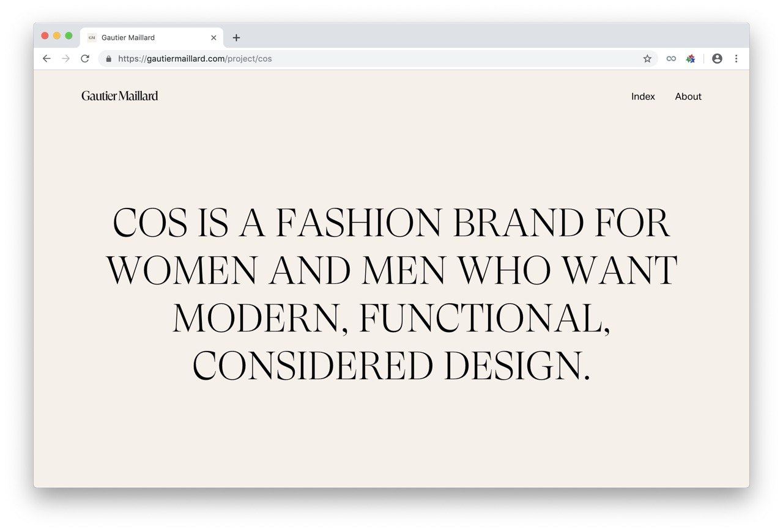Click the COS fashion brand headline
Viewport: 783px width, 532px height.
[x=391, y=294]
